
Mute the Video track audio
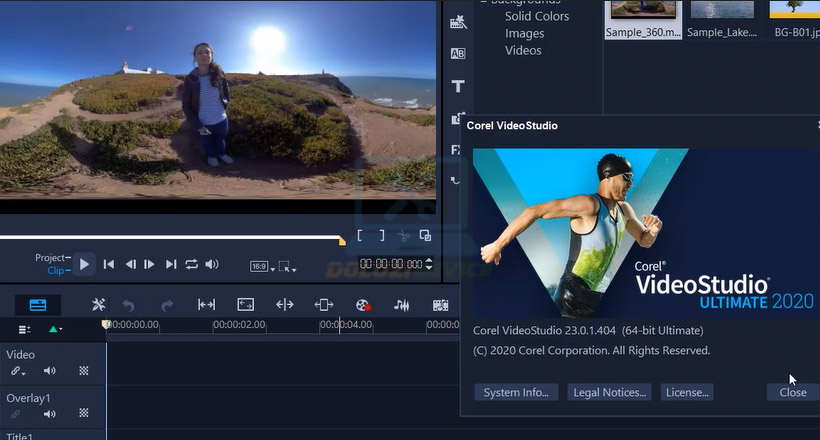pos(49,371)
